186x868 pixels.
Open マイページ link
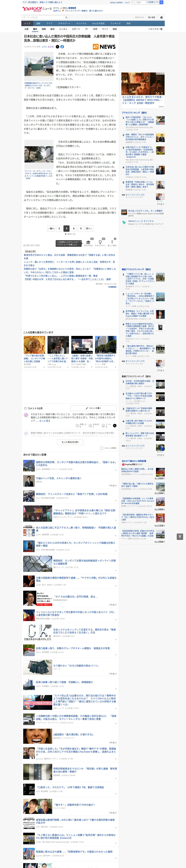pyautogui.click(x=139, y=17)
